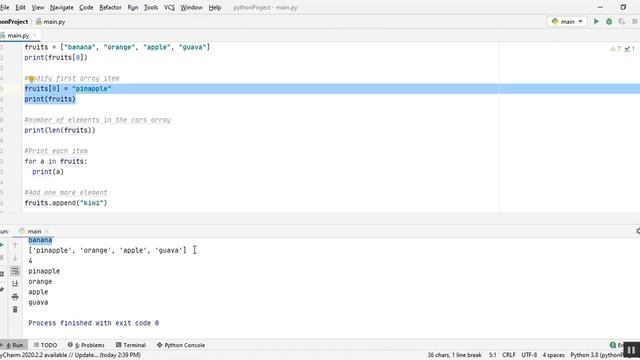
Task: Open the main run configuration dropdown
Action: coord(567,21)
